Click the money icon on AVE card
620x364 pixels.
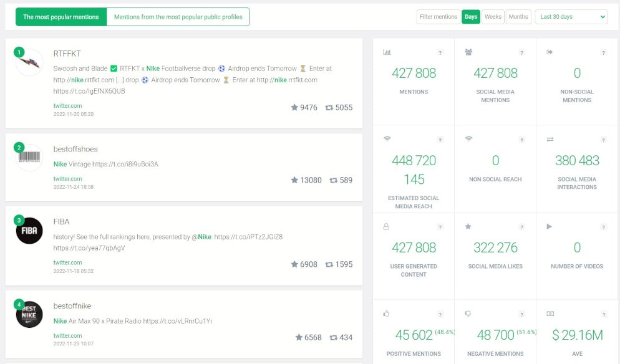pos(550,314)
